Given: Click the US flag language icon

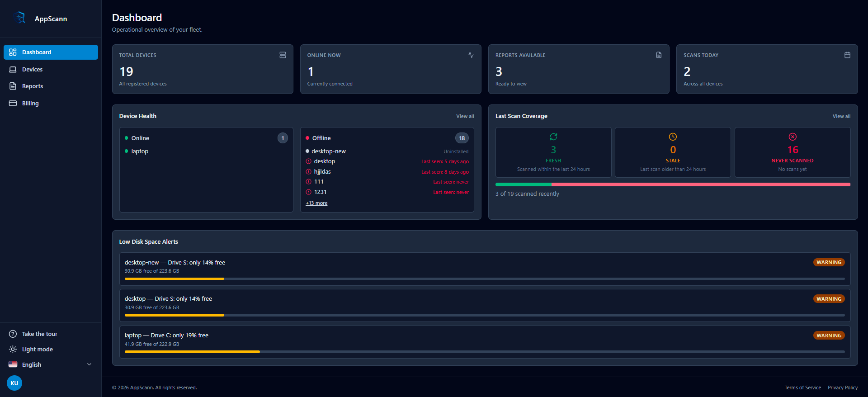Looking at the screenshot, I should [x=13, y=364].
